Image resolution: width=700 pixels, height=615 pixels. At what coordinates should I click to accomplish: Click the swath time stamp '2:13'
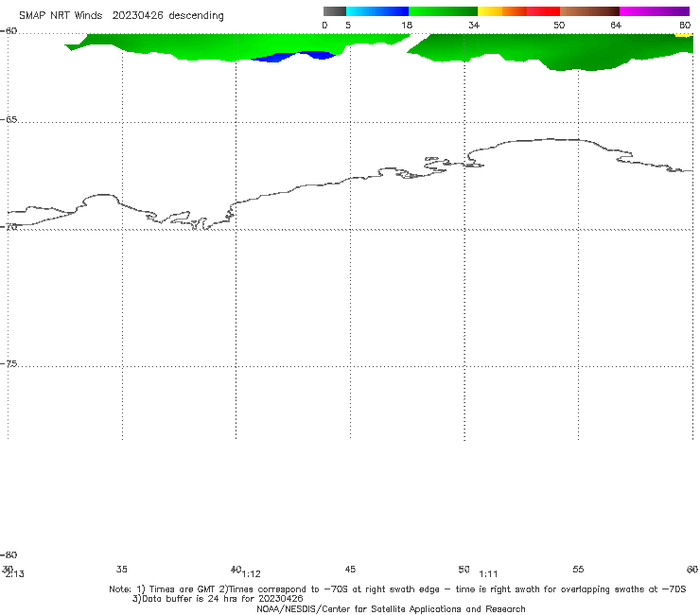[15, 574]
